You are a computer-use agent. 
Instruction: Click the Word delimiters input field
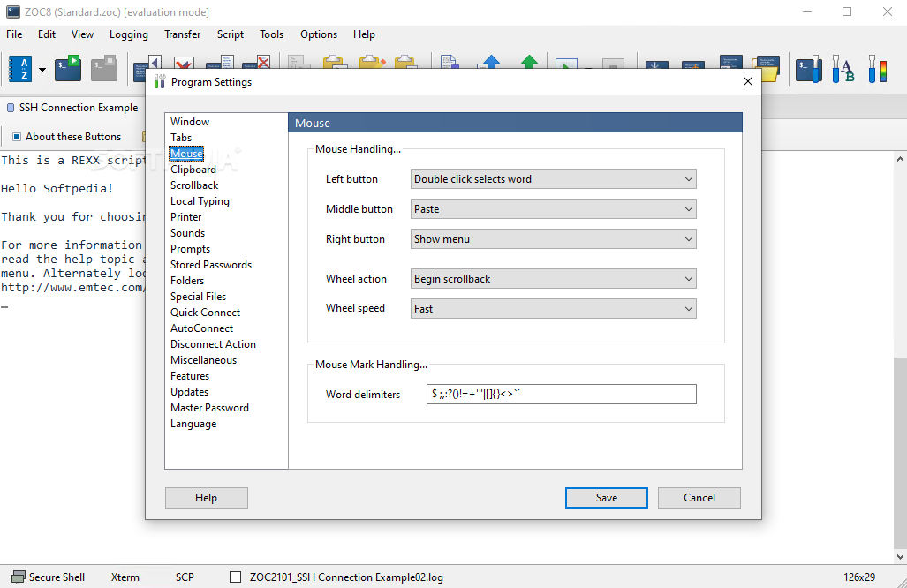coord(561,395)
